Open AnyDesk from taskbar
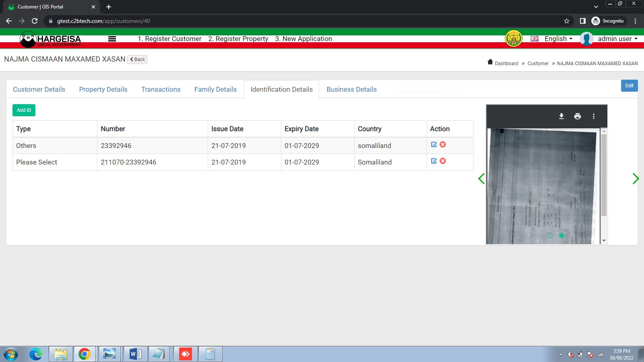Screen dimensions: 644x362 pos(186,354)
